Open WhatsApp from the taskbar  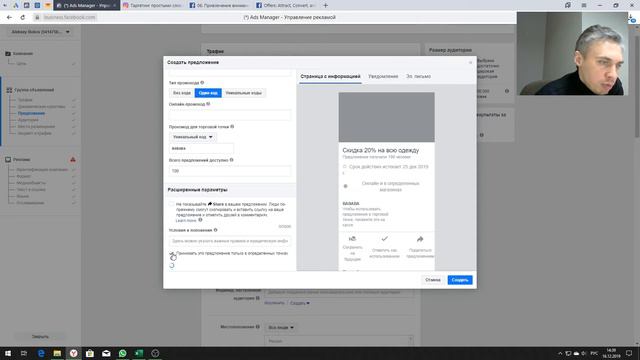click(x=122, y=353)
